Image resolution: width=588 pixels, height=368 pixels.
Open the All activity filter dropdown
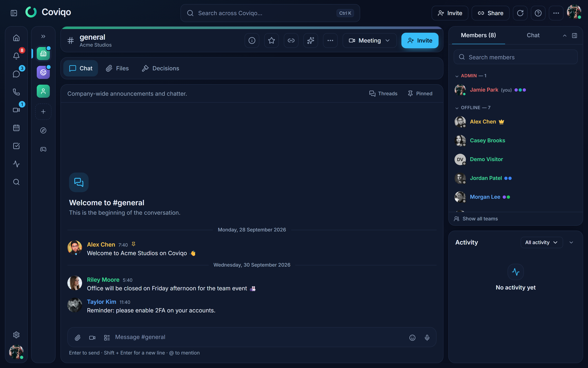pos(542,242)
